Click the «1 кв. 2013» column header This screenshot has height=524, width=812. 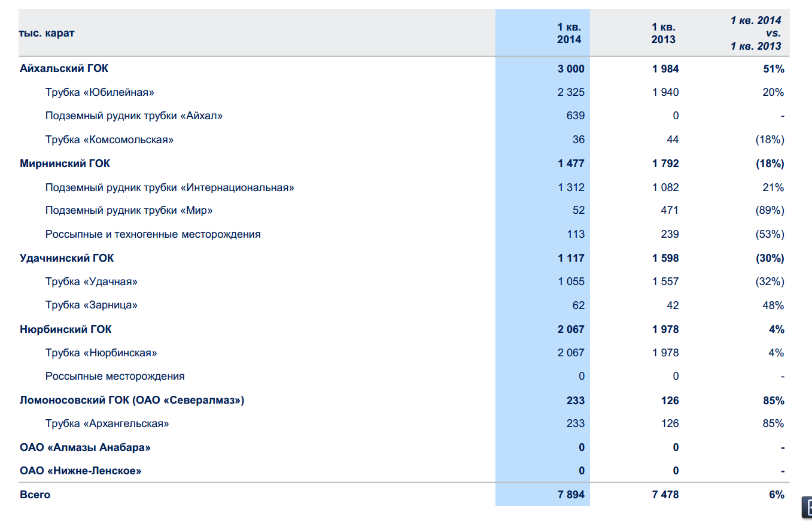tap(664, 33)
